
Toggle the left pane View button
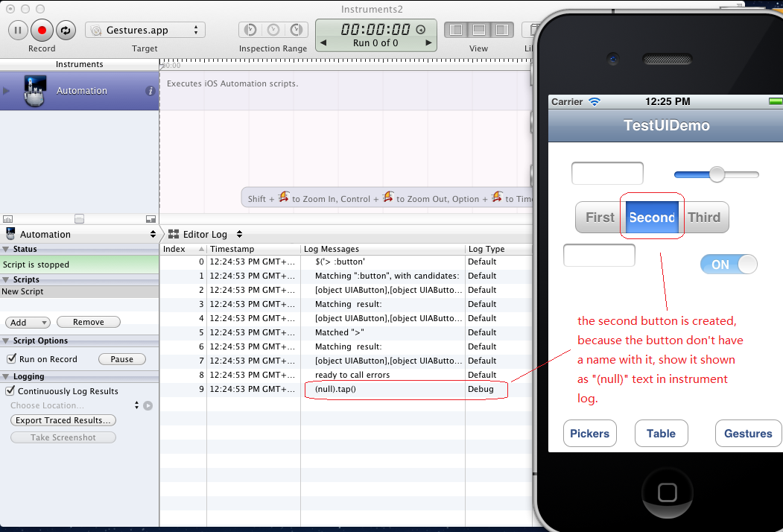click(x=456, y=30)
